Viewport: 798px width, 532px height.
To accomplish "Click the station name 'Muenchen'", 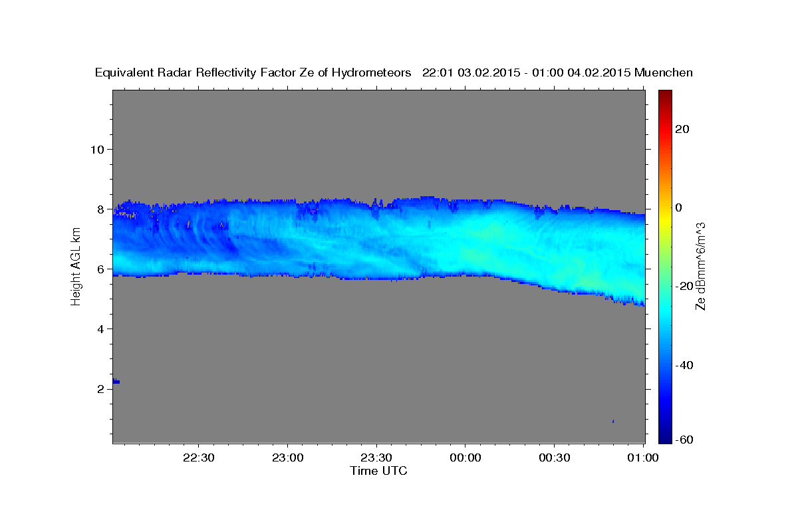I will [664, 72].
